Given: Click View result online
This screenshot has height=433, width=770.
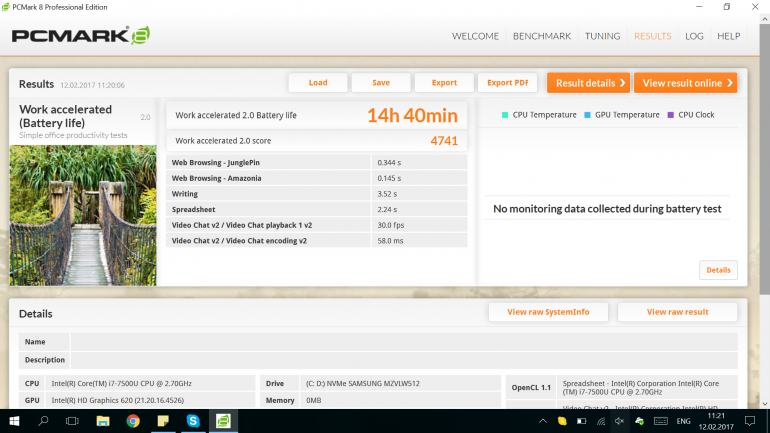Looking at the screenshot, I should pos(686,82).
